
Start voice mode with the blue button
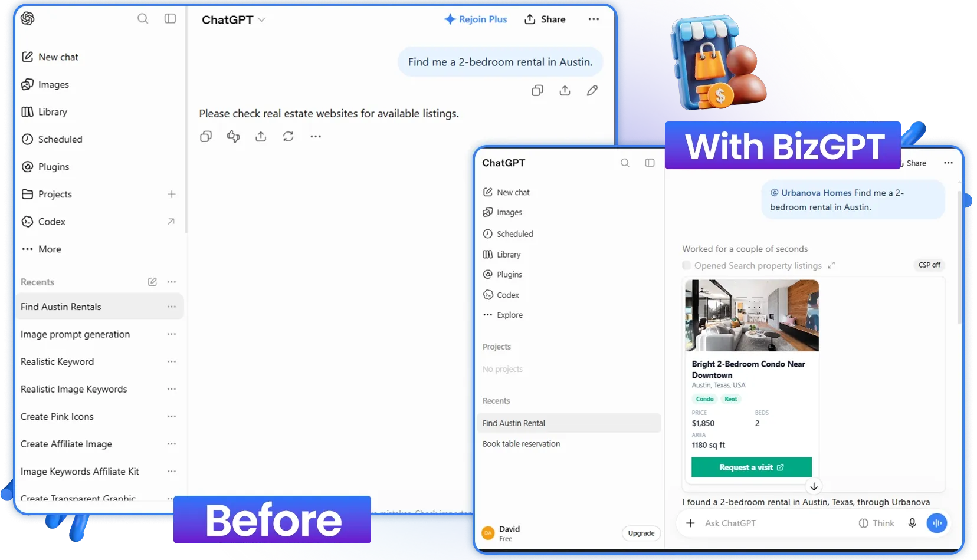[937, 523]
